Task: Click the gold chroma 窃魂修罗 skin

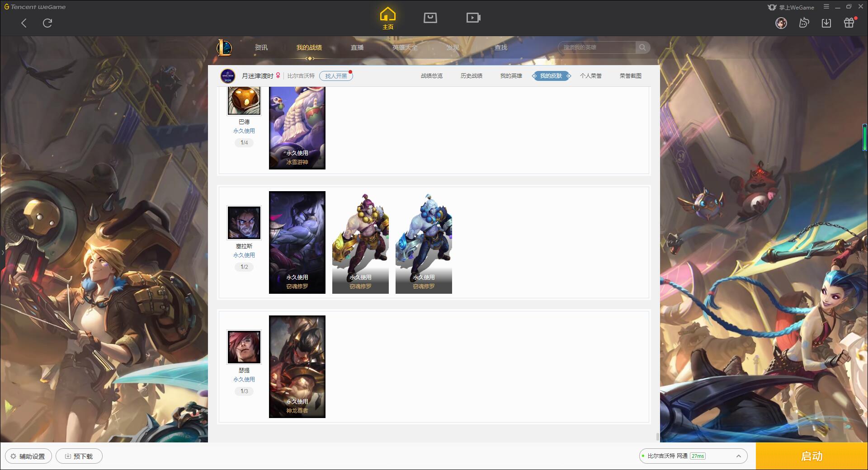Action: pos(360,242)
